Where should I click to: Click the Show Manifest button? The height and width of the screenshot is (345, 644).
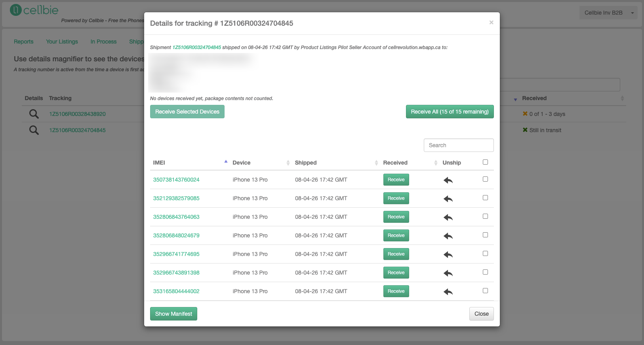click(173, 314)
